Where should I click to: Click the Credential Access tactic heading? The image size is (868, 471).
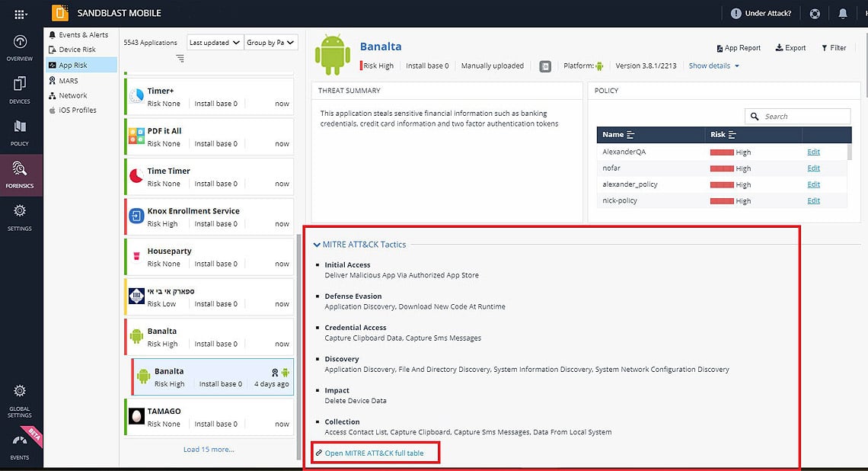coord(356,328)
